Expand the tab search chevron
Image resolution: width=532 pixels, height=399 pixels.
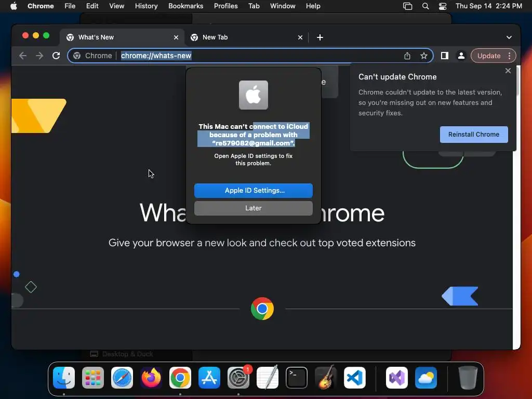point(509,37)
